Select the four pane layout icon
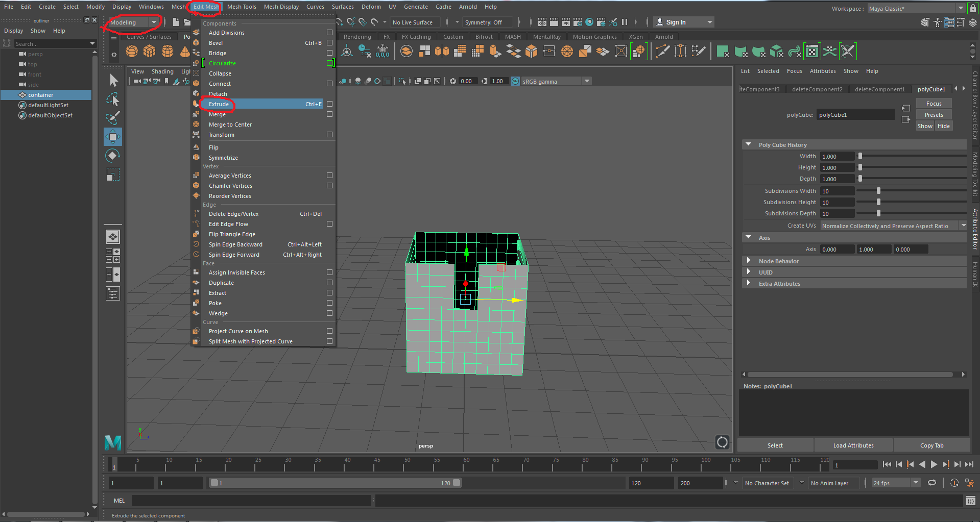Viewport: 980px width, 522px height. pyautogui.click(x=113, y=256)
